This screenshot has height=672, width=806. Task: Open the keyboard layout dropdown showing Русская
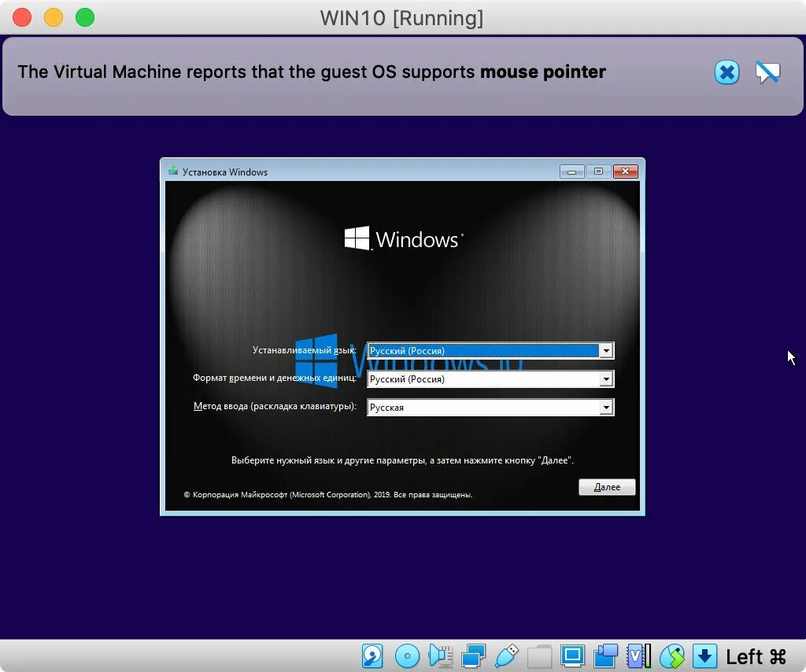(606, 408)
